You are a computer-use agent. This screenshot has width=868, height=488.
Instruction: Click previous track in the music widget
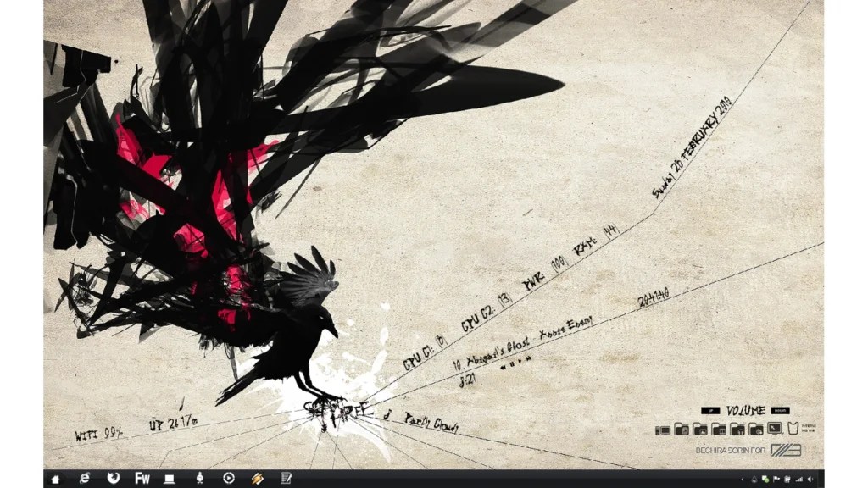pyautogui.click(x=504, y=368)
